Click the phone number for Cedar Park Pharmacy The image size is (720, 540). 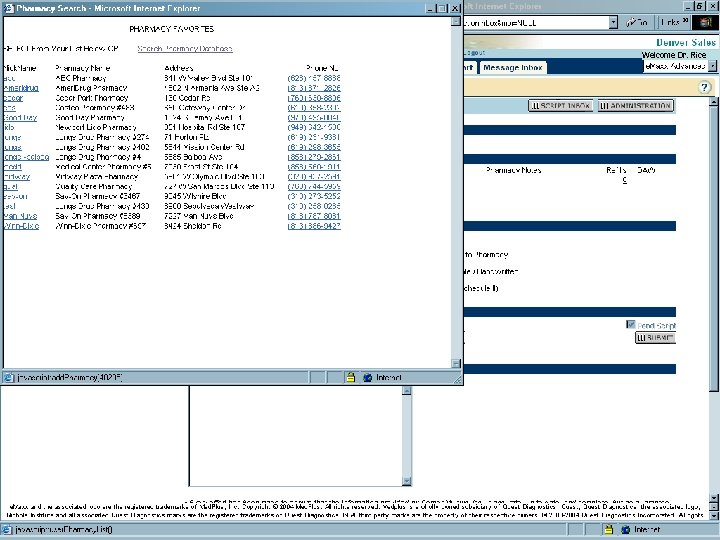[314, 98]
